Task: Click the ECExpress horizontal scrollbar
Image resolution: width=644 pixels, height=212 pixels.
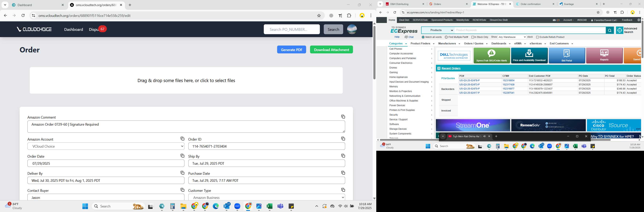Action: pos(495,140)
